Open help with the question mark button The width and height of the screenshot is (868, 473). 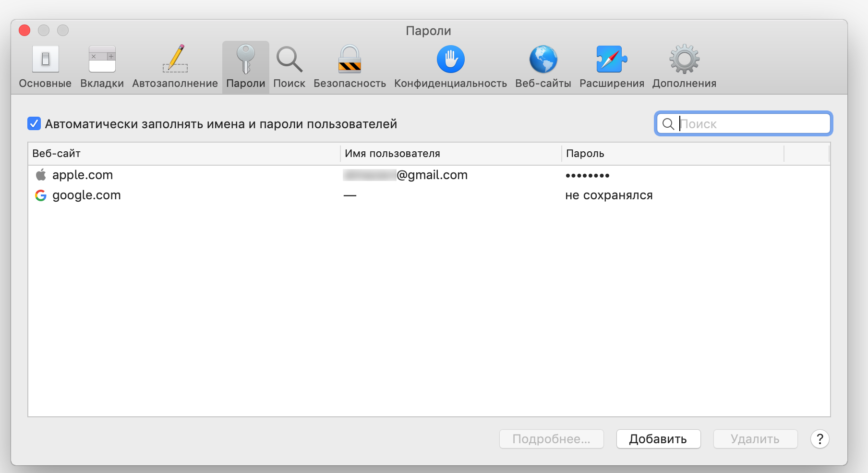[x=820, y=439]
